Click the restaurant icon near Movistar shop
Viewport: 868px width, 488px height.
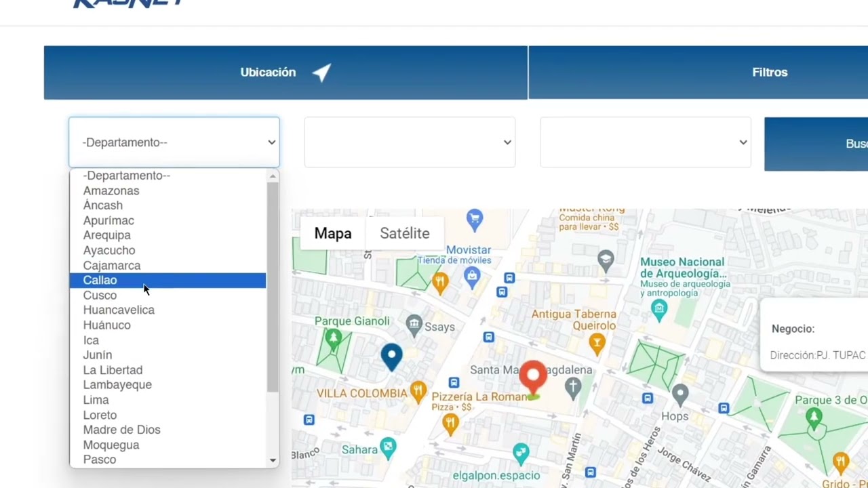click(x=440, y=283)
